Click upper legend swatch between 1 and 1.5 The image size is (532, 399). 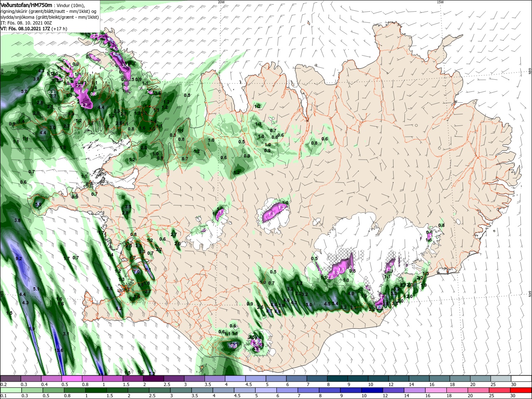[112, 378]
